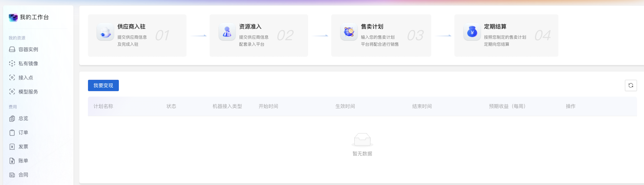Click the 及完成入驻 description text
644x185 pixels.
[x=128, y=44]
